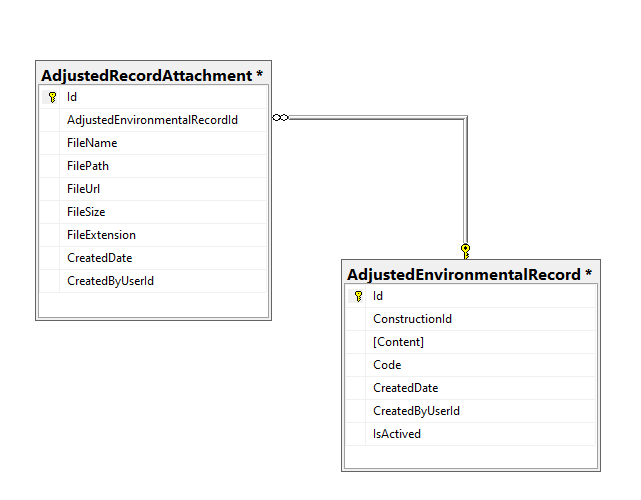Click the FileSize column

pyautogui.click(x=86, y=212)
